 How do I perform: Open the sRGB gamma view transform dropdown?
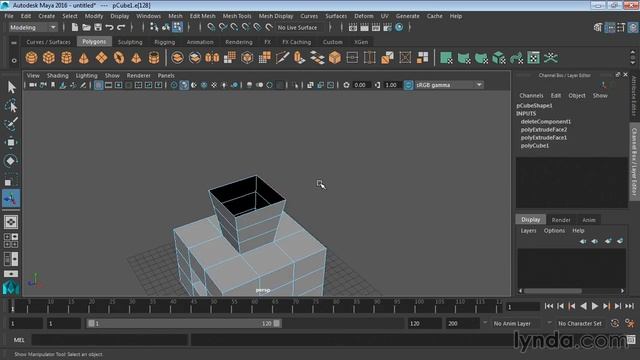(449, 85)
